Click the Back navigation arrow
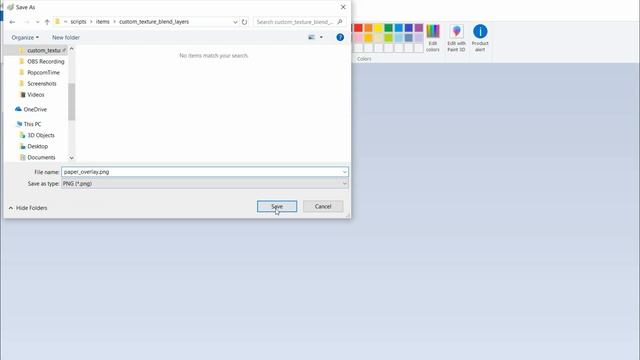 coord(12,22)
